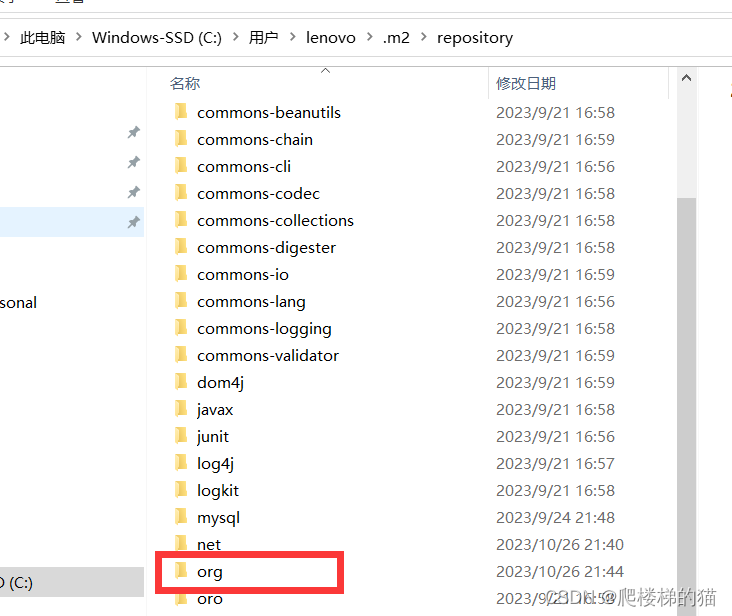Click the commons-digester folder icon
This screenshot has height=616, width=732.
(x=181, y=247)
